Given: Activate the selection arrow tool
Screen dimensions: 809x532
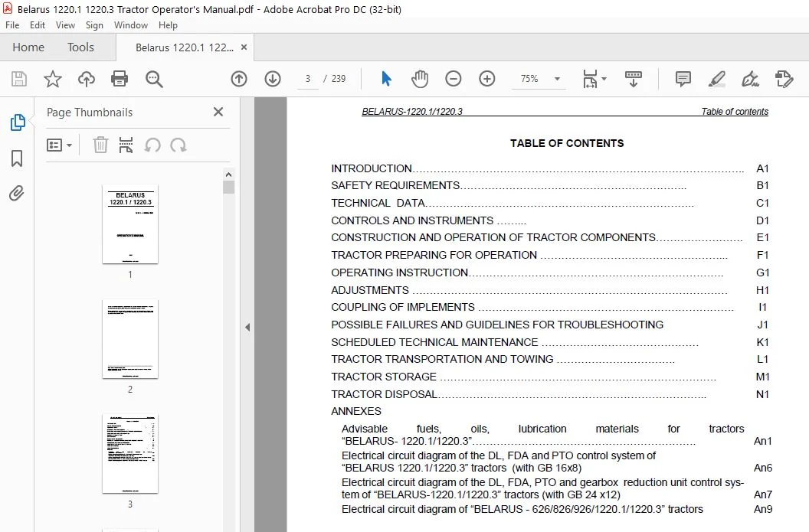Looking at the screenshot, I should [x=386, y=79].
